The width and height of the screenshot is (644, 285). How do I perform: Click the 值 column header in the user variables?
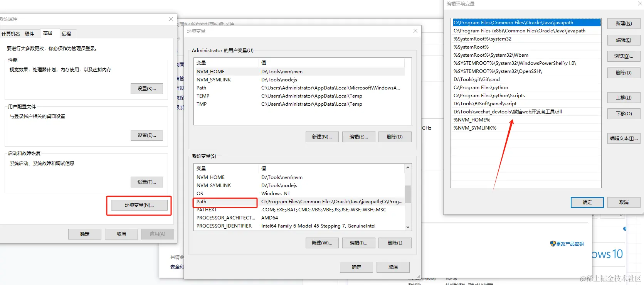click(332, 63)
